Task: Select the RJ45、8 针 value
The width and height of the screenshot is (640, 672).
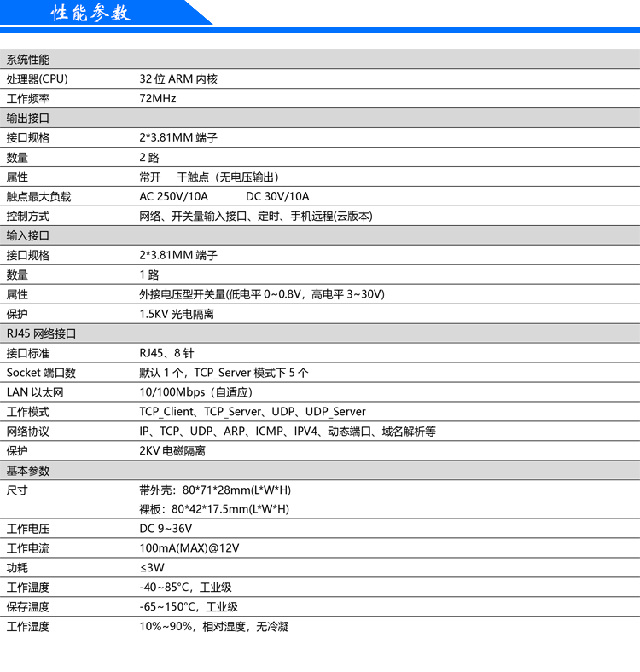Action: pyautogui.click(x=167, y=354)
